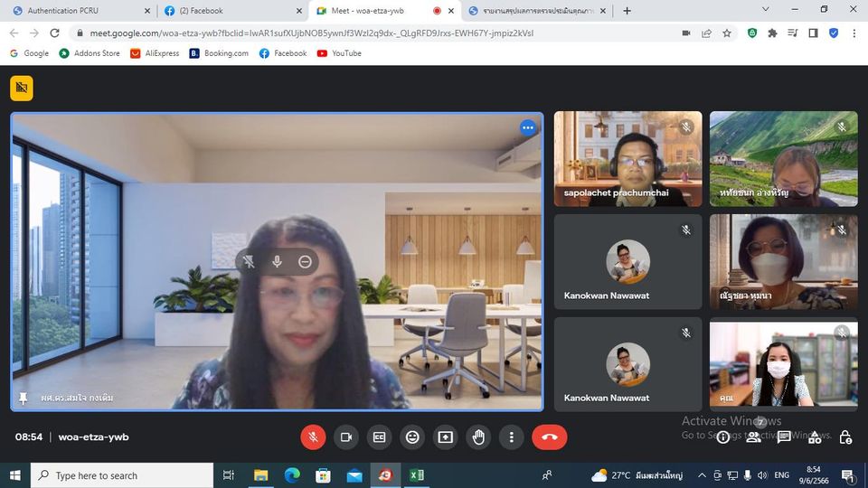The image size is (868, 488).
Task: Open the host controls lock icon
Action: (845, 437)
